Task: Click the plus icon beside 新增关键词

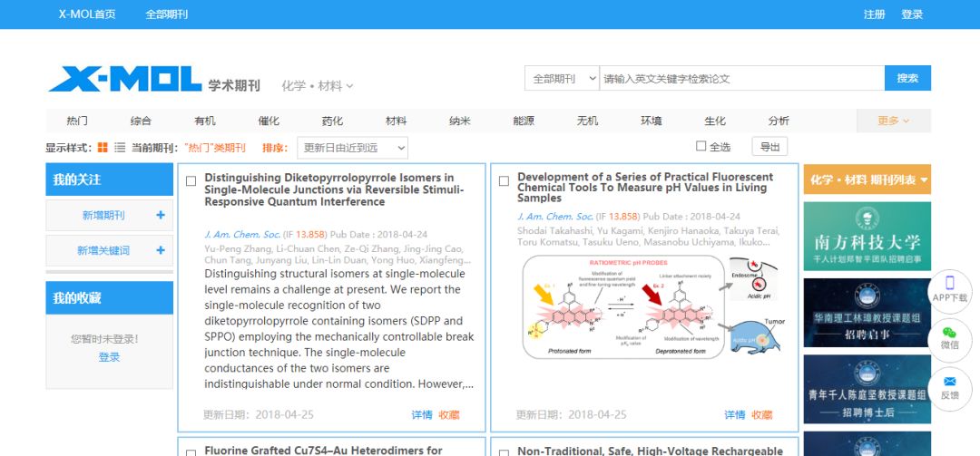Action: [x=161, y=251]
